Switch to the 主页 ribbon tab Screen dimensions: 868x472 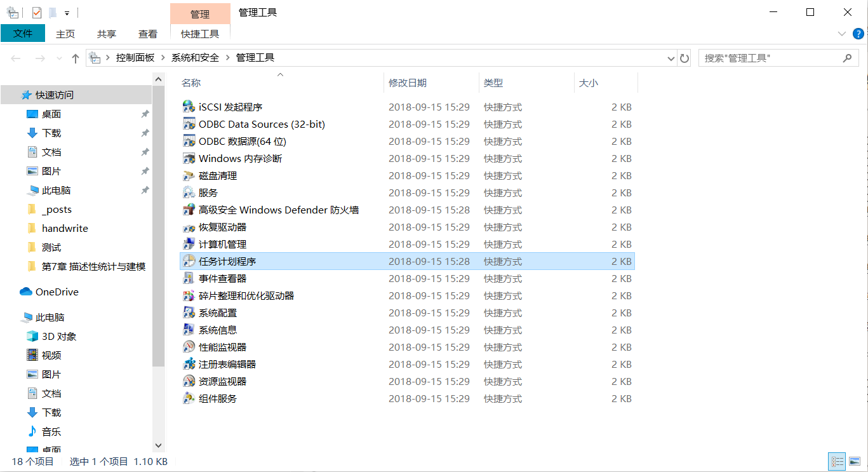coord(65,34)
